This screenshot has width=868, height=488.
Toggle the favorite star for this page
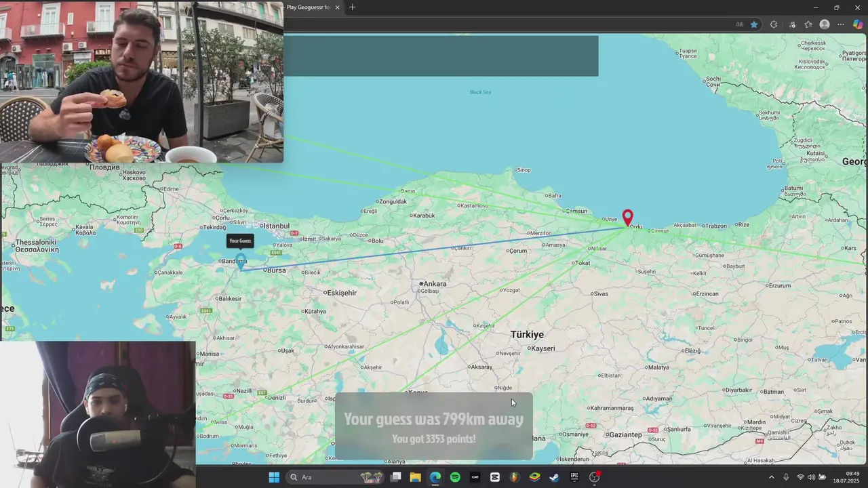click(x=754, y=24)
